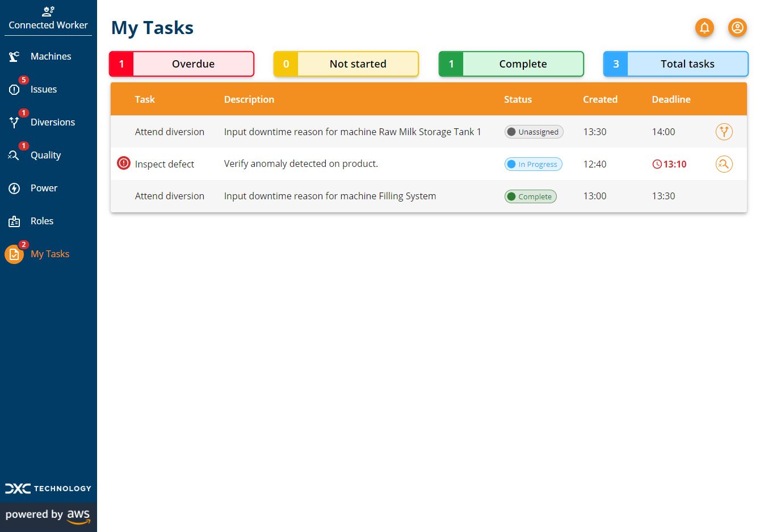The image size is (760, 532).
Task: Click the Unassigned status badge
Action: point(534,132)
